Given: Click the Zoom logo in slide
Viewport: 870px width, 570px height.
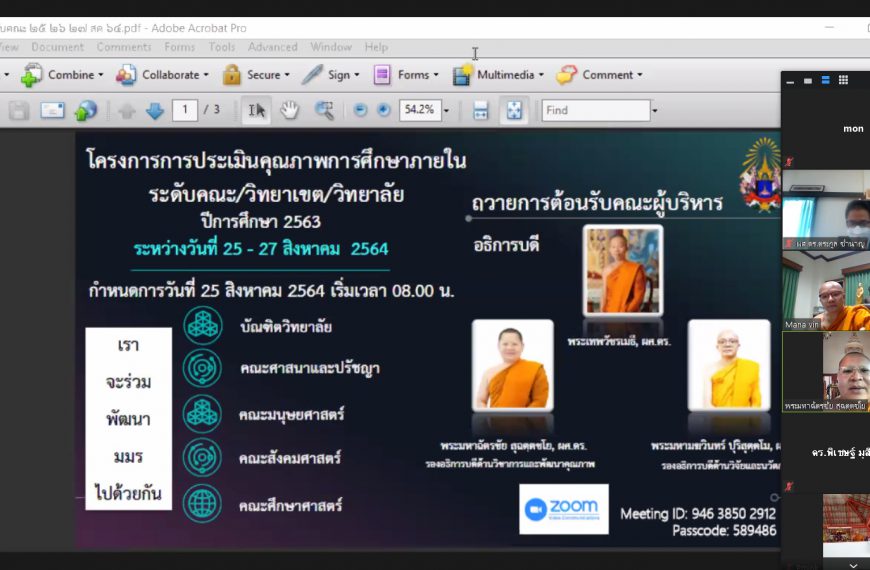Looking at the screenshot, I should point(564,509).
